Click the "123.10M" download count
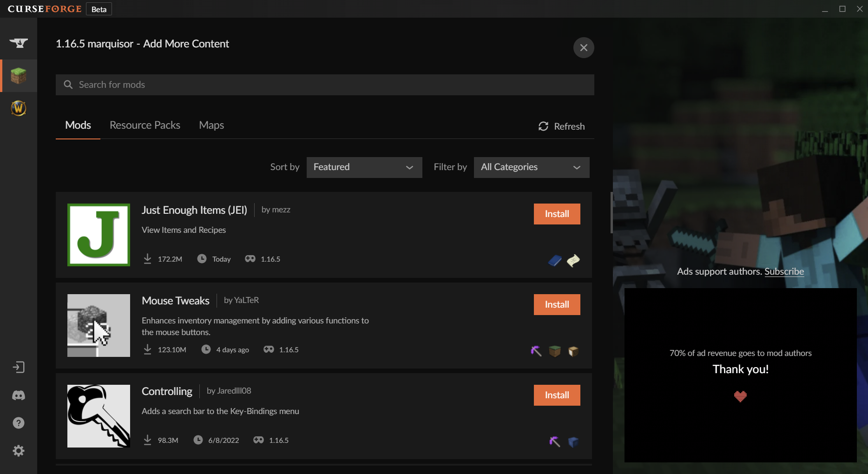The width and height of the screenshot is (868, 474). [172, 350]
